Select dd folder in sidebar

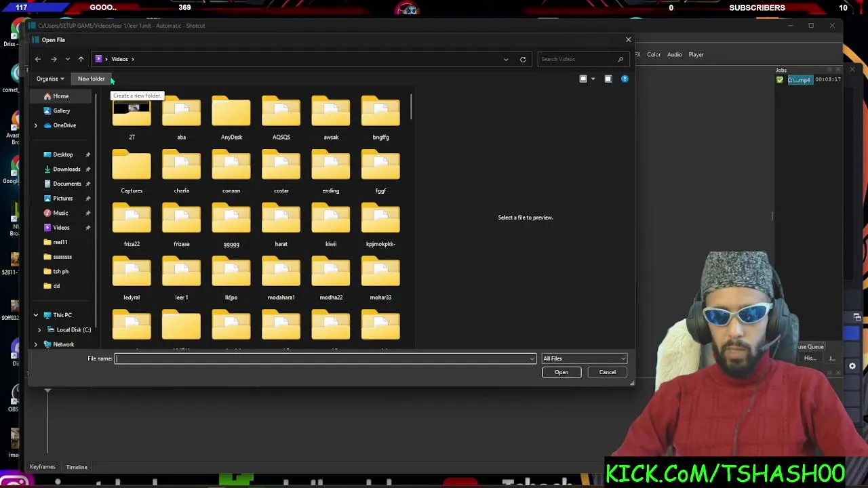[56, 286]
